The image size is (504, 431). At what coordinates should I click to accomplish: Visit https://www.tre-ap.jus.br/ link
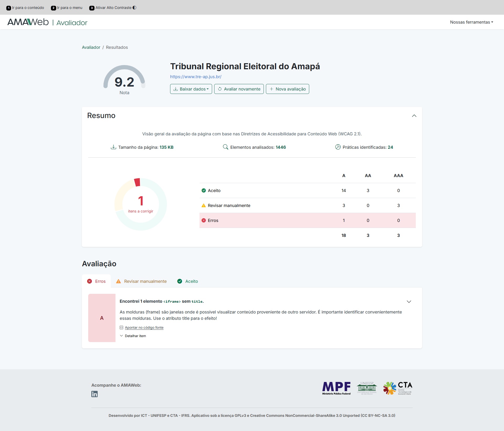click(x=196, y=77)
